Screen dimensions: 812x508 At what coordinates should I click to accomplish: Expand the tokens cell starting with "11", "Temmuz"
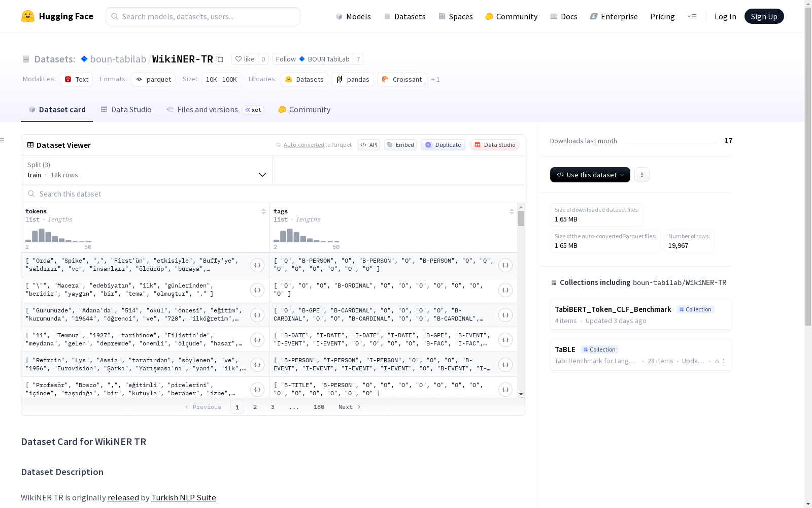pos(257,340)
